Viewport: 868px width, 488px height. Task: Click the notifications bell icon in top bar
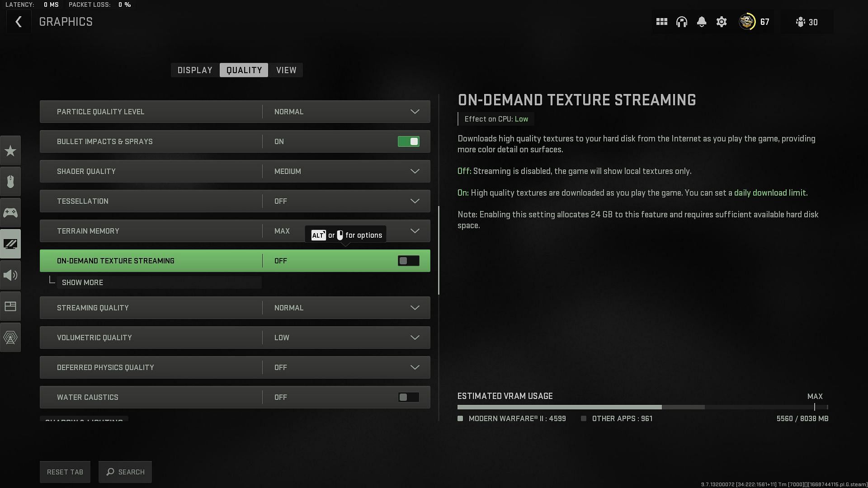coord(701,22)
